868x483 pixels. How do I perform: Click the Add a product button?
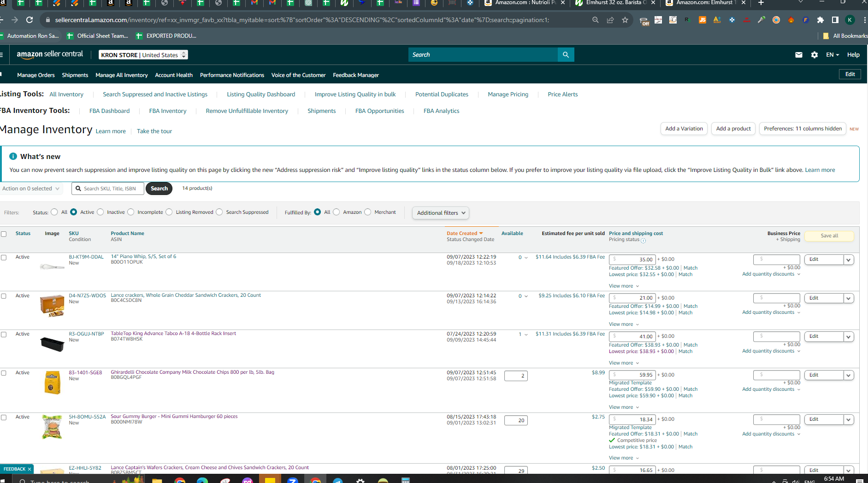[733, 129]
